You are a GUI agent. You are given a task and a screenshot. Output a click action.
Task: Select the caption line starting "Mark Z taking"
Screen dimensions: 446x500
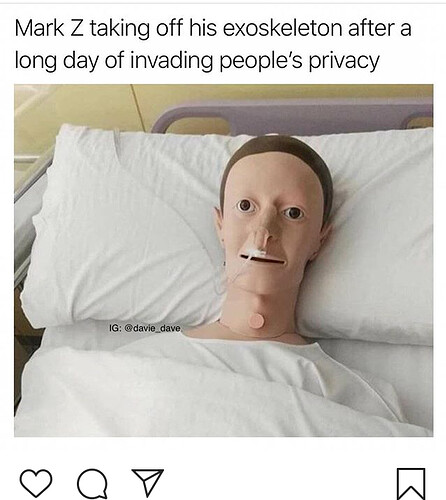point(213,28)
